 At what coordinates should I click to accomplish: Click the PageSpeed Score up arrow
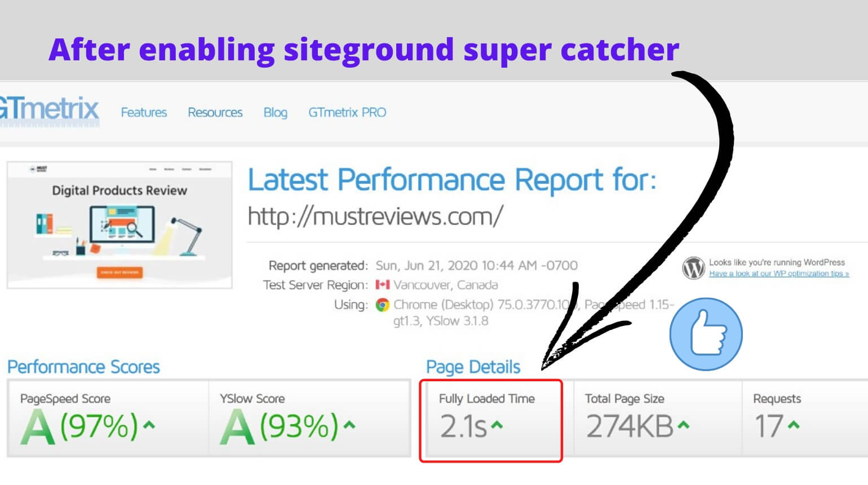click(x=149, y=425)
